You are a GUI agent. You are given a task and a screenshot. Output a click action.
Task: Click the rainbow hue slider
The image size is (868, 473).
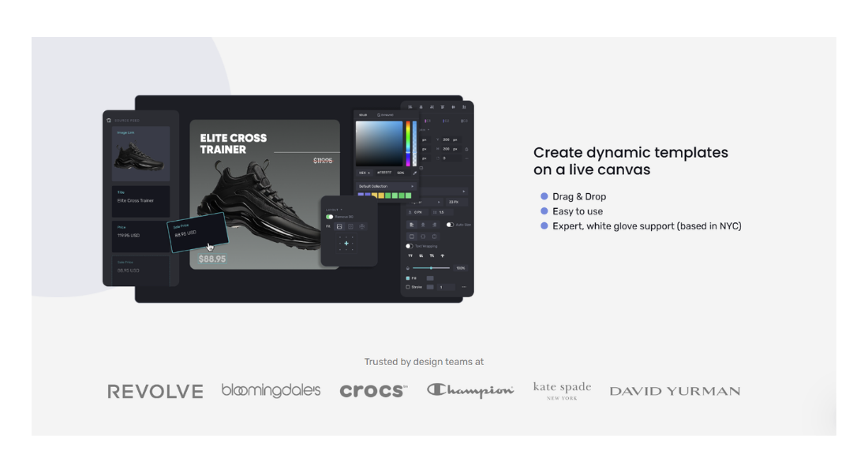coord(408,143)
